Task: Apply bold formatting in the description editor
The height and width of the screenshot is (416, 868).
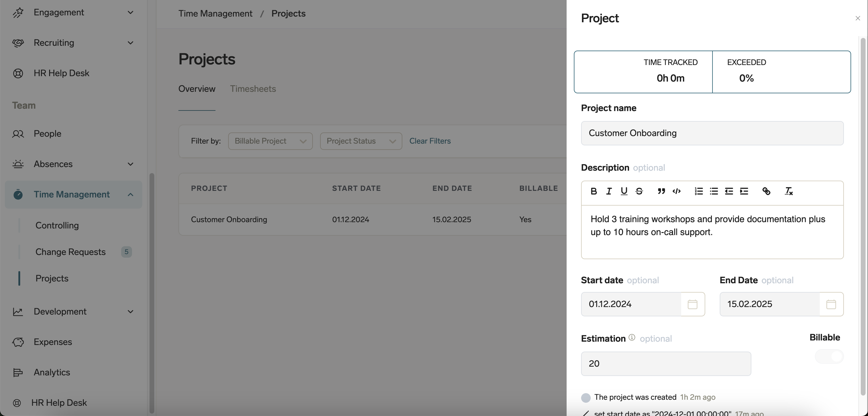Action: pos(593,191)
